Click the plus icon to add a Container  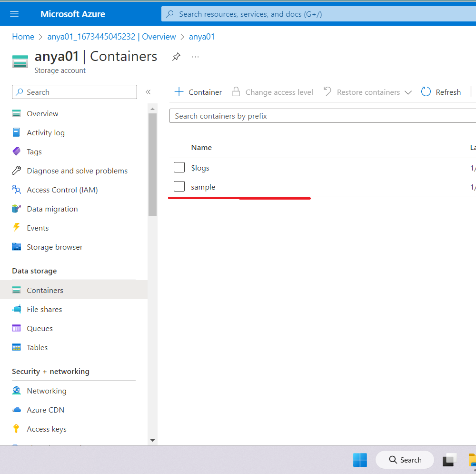(x=179, y=92)
